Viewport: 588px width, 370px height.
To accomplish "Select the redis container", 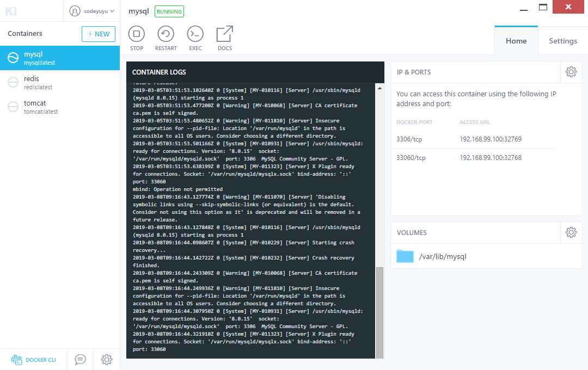I will pyautogui.click(x=60, y=83).
